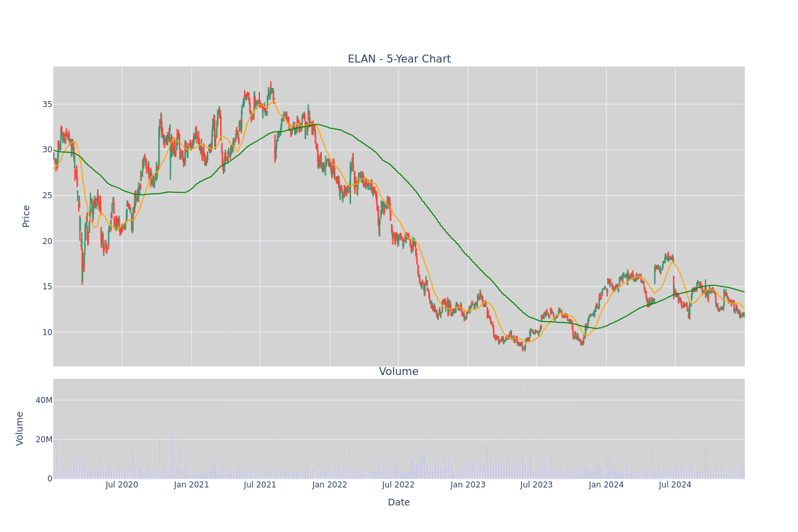Click the rotated "Price" axis label
This screenshot has width=798, height=532.
pos(27,216)
